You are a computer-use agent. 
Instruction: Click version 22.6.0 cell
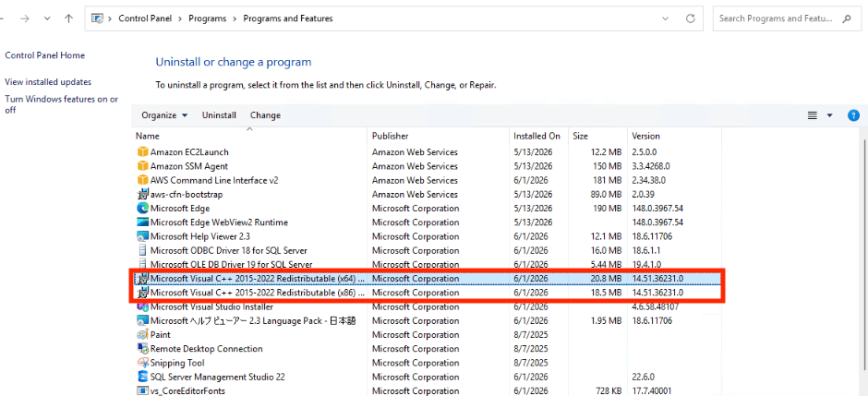pos(644,377)
